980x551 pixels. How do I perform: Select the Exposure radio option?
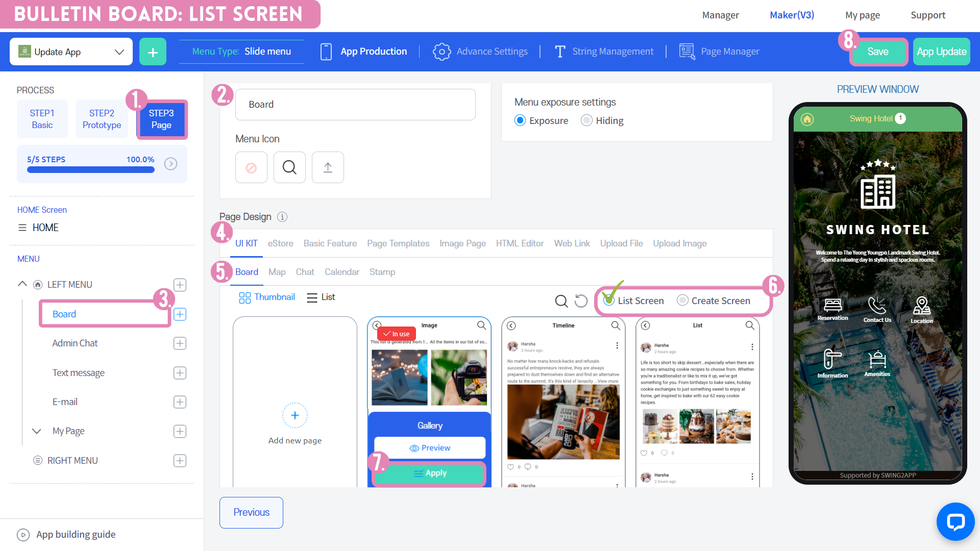[x=520, y=120]
